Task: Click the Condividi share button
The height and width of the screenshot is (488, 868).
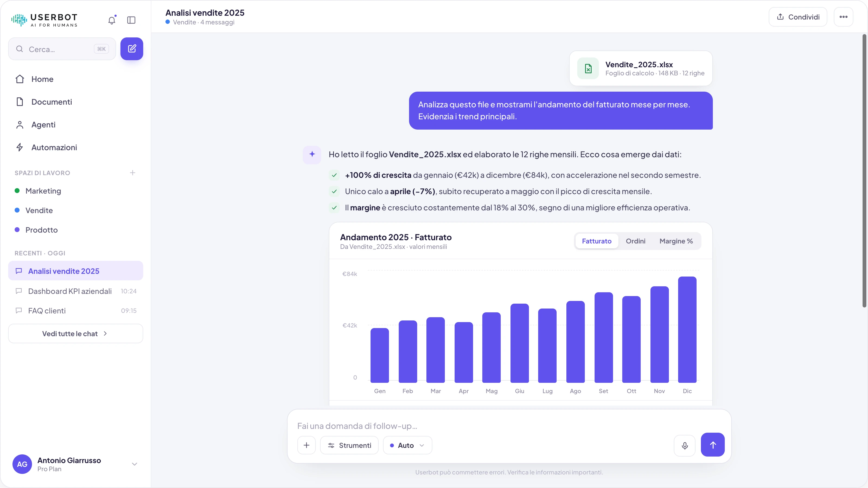Action: tap(797, 17)
